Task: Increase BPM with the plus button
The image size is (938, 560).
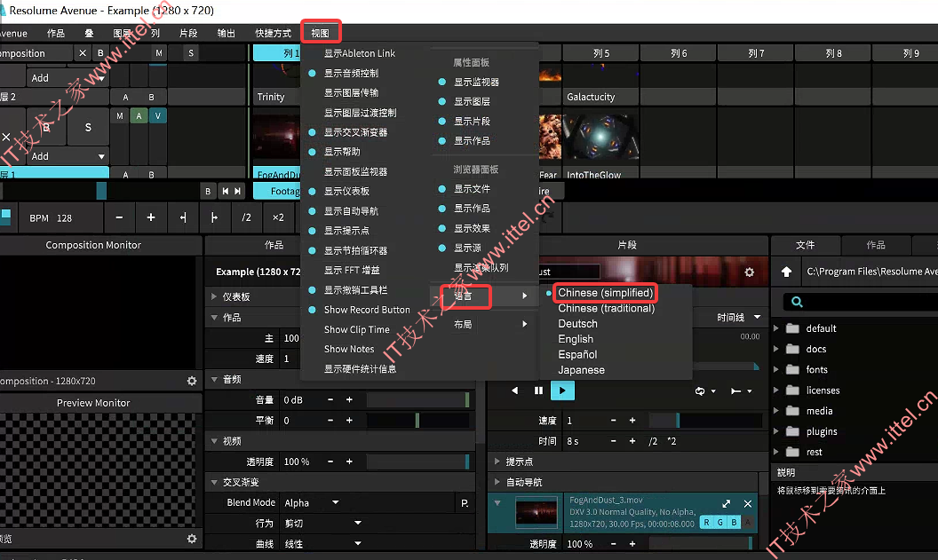Action: [151, 217]
